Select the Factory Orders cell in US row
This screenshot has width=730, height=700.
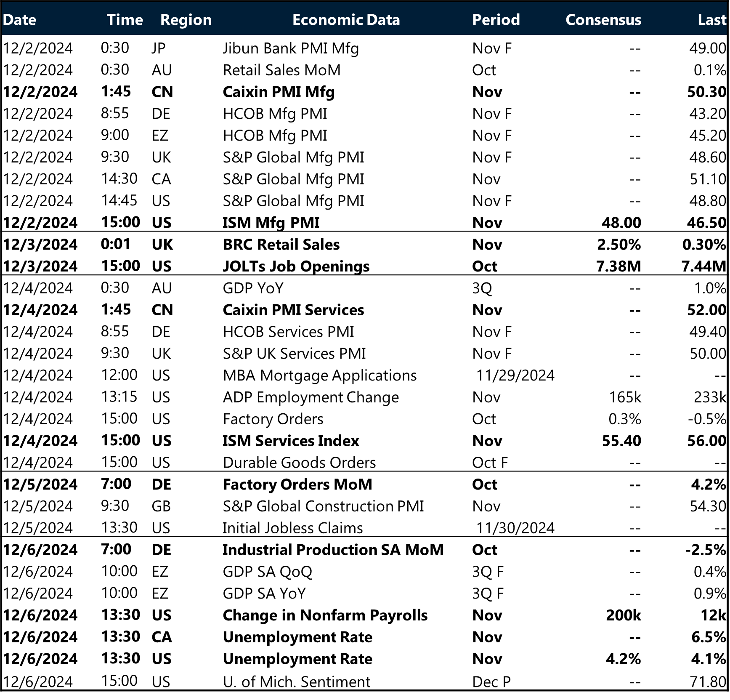pyautogui.click(x=273, y=419)
